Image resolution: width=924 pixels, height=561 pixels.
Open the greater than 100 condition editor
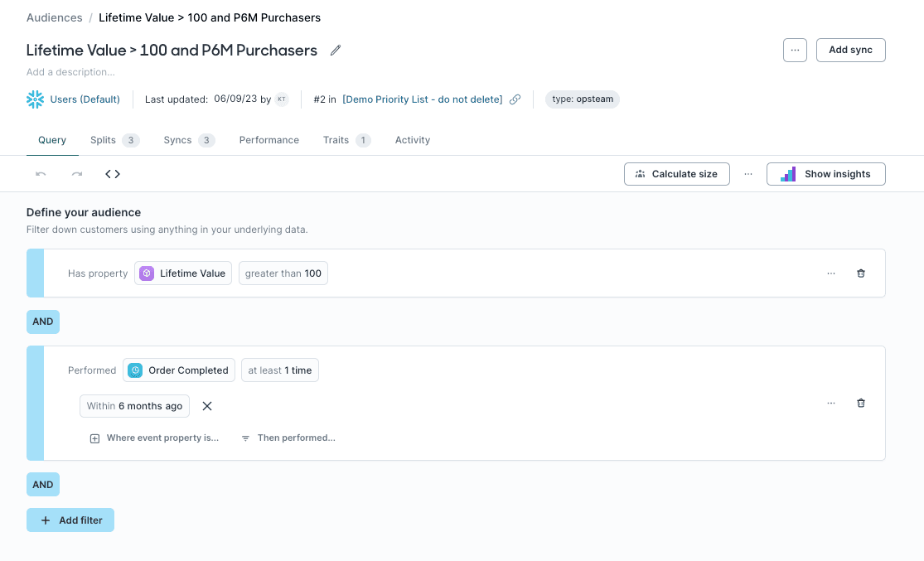coord(283,273)
